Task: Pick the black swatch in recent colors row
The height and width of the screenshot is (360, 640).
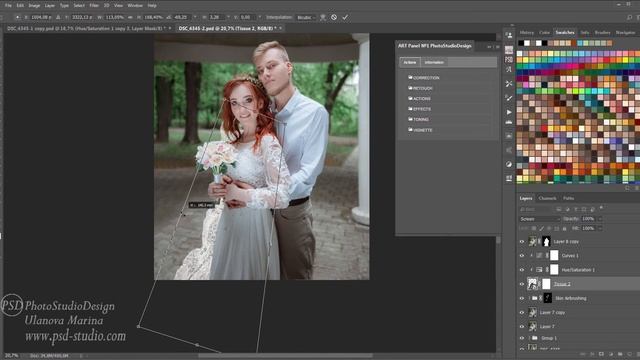Action: 521,43
